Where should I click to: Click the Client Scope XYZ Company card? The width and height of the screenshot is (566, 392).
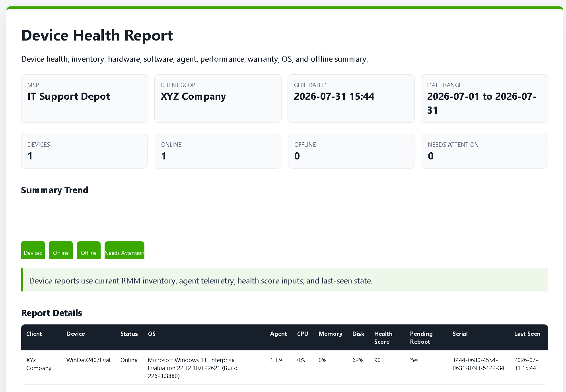(x=218, y=99)
